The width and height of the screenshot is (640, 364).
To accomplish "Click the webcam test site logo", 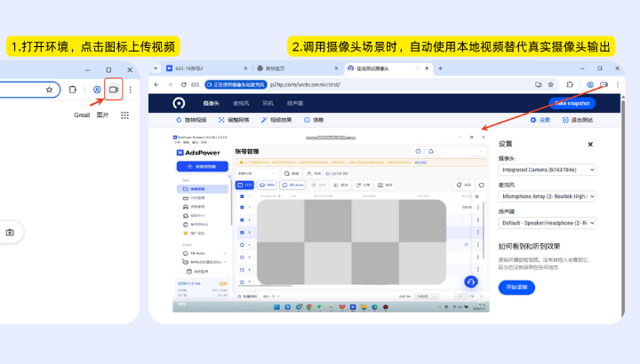I will pos(179,103).
